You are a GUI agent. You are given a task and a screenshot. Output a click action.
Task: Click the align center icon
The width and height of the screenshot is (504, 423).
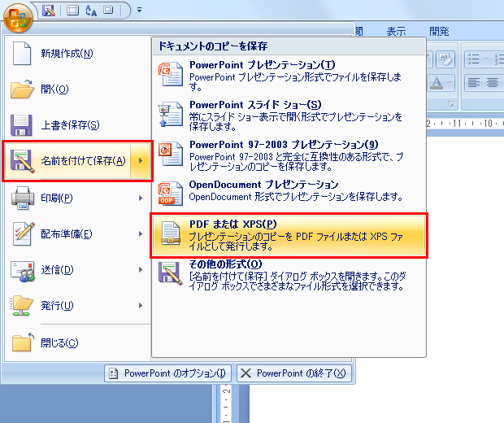point(493,83)
